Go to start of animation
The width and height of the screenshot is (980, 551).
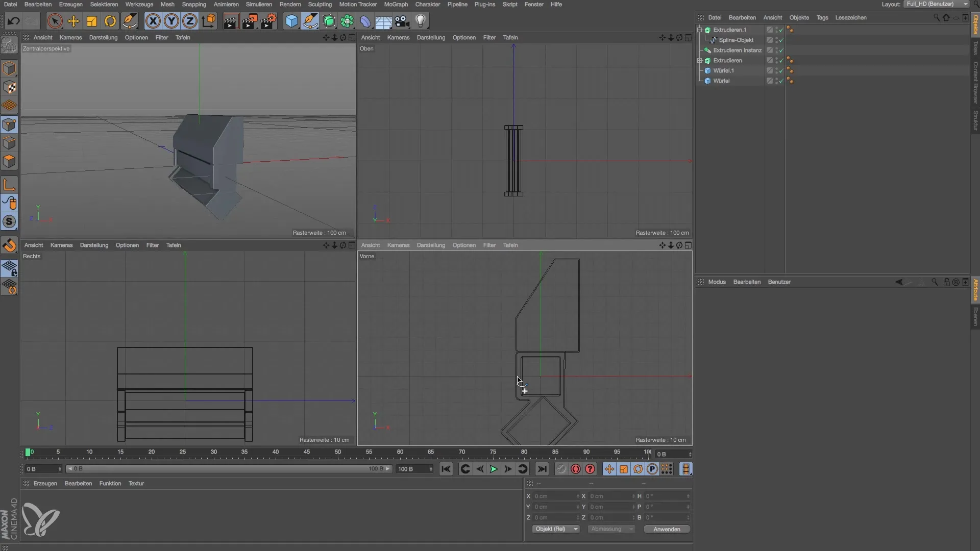(446, 469)
